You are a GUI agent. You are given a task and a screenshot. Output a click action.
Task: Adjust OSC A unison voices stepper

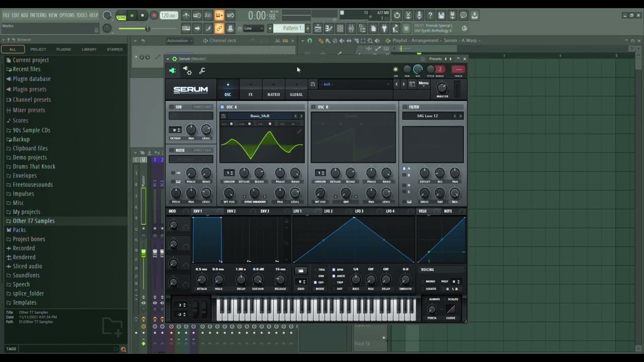point(229,173)
